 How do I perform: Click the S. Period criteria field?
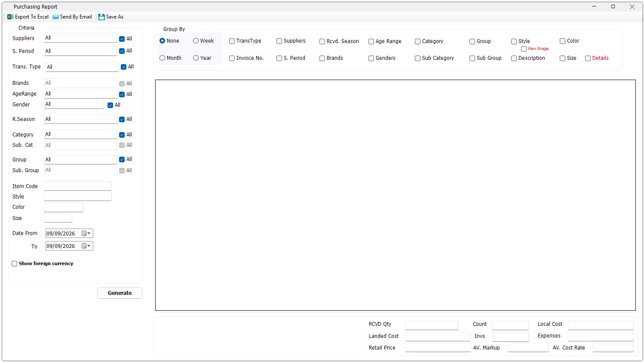coord(80,51)
